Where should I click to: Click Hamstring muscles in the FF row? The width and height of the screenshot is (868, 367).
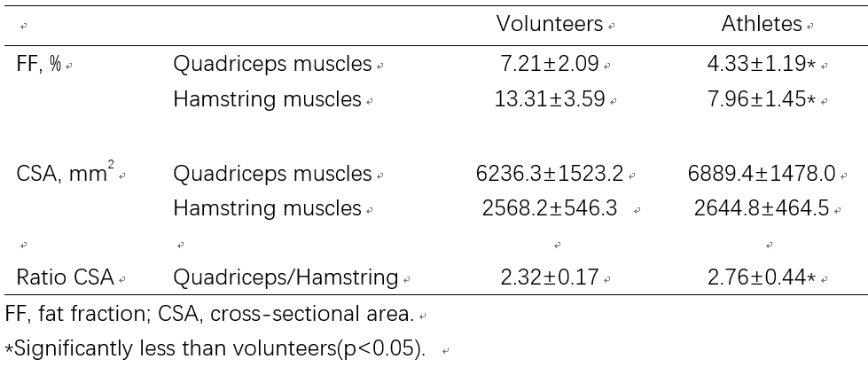coord(267,100)
